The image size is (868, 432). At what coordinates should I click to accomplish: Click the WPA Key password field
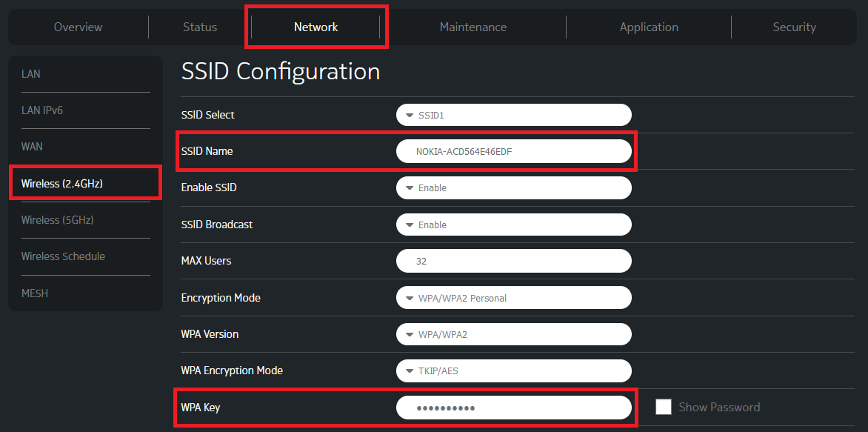514,407
